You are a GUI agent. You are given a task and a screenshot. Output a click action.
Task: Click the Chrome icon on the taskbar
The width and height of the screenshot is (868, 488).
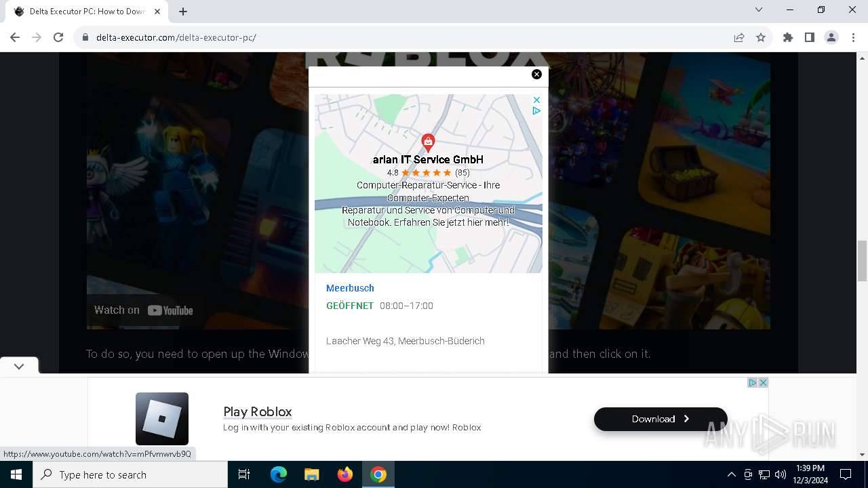378,474
